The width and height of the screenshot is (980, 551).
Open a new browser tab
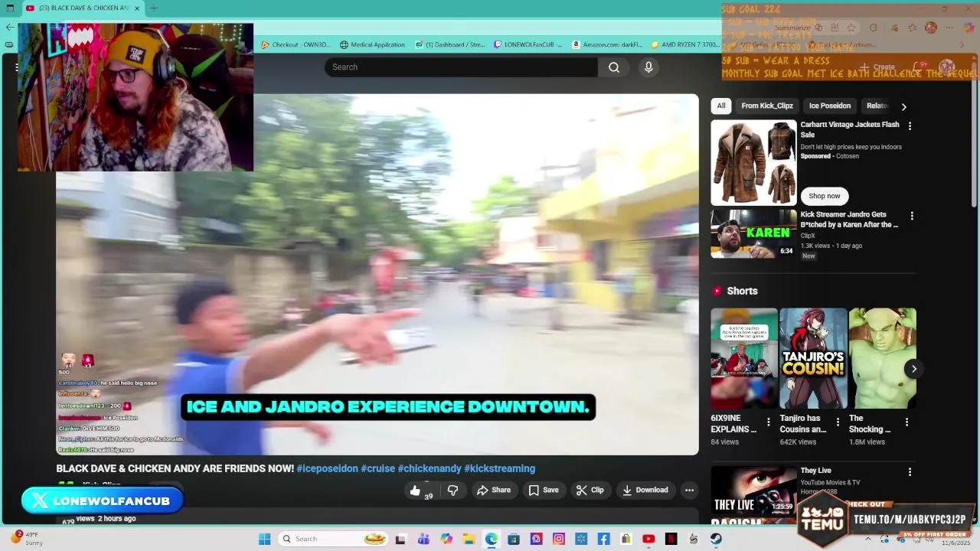click(x=153, y=8)
